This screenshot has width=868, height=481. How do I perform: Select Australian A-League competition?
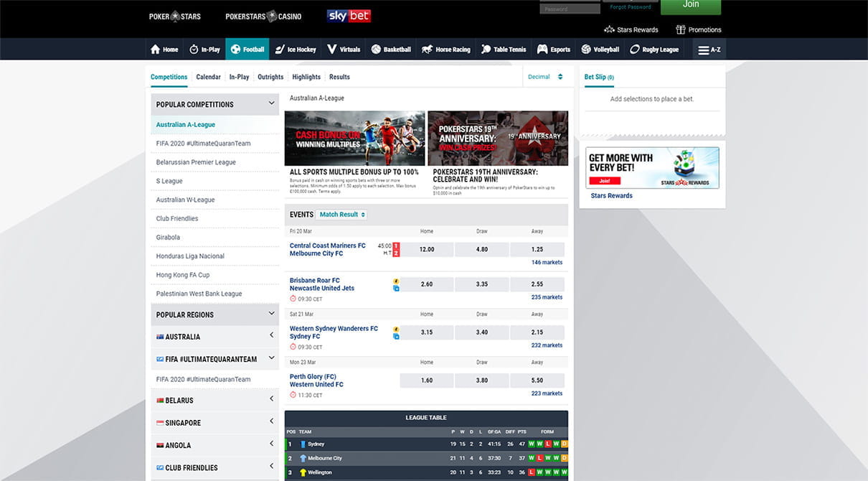pyautogui.click(x=214, y=125)
